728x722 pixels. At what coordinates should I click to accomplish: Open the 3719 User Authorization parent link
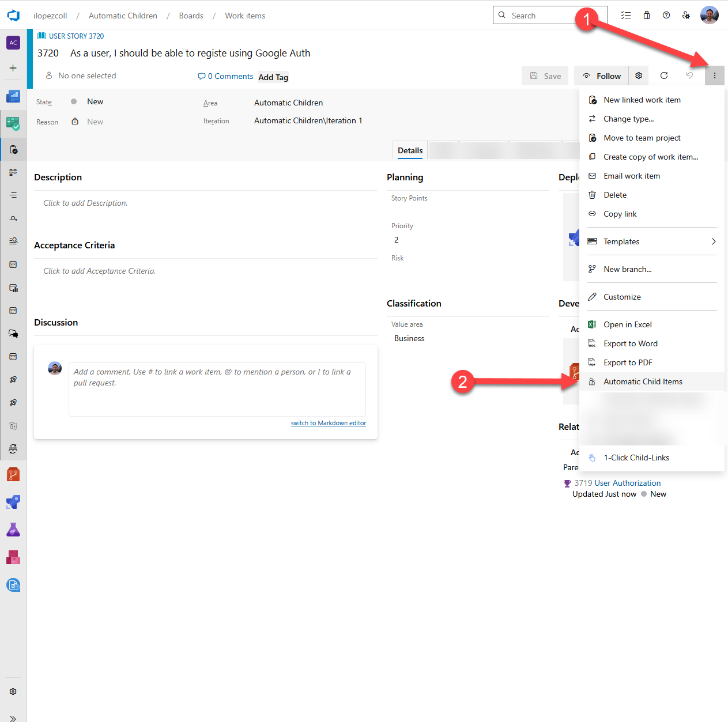[x=617, y=483]
